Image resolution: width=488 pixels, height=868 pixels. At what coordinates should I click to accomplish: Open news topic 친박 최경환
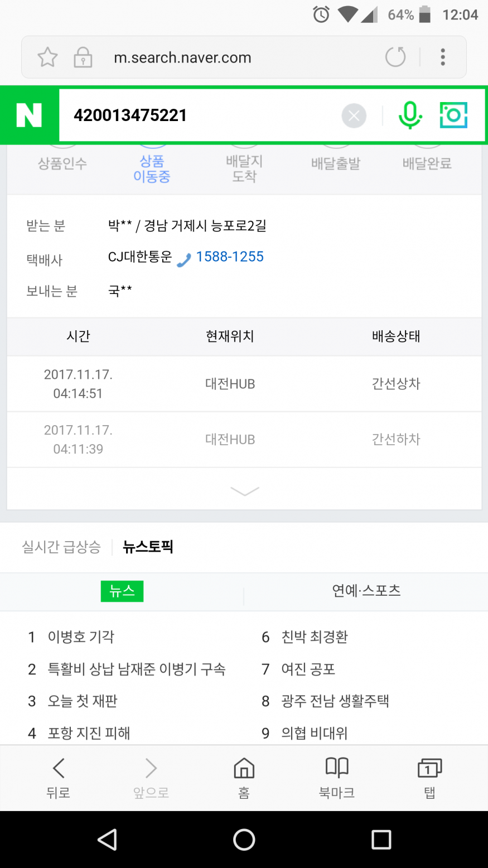click(315, 637)
